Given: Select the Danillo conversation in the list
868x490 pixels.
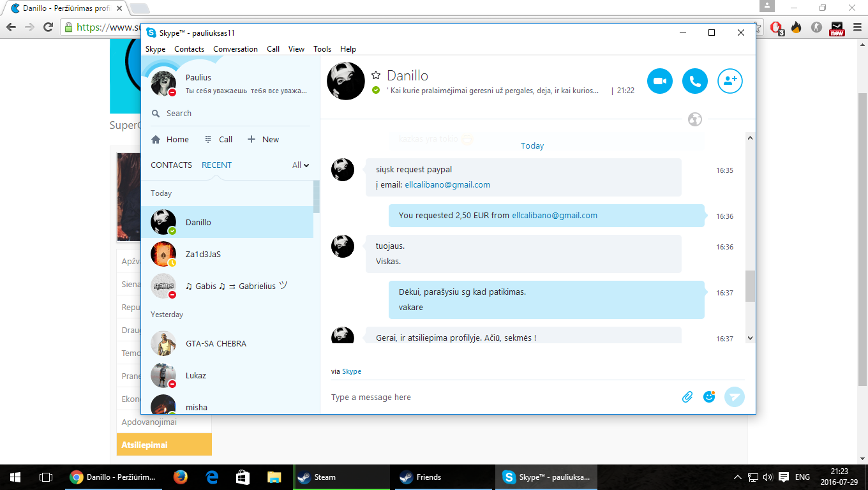Looking at the screenshot, I should click(x=227, y=222).
